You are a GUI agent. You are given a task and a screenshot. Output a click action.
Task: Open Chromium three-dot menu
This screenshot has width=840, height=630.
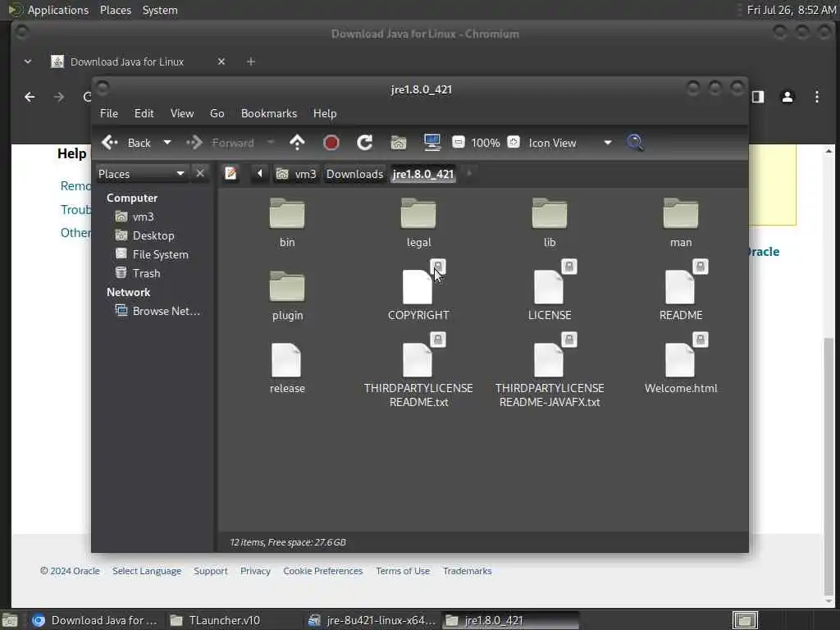817,97
